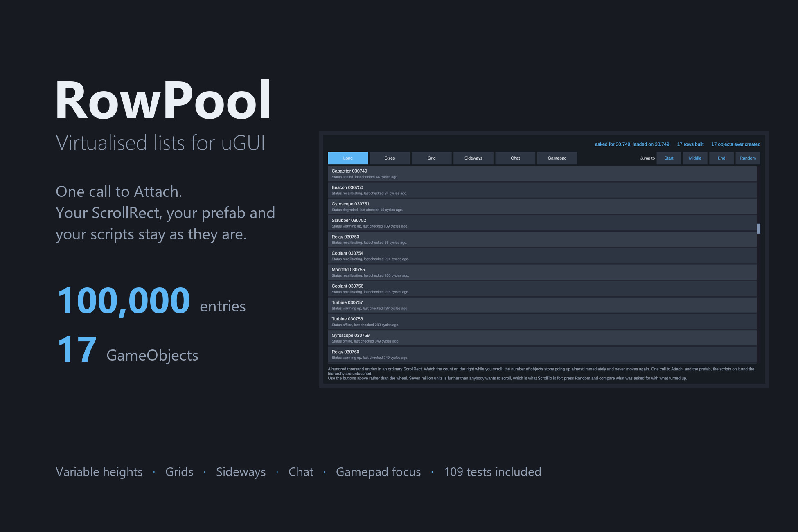The height and width of the screenshot is (532, 798).
Task: Click the list scrollbar handle
Action: point(759,229)
